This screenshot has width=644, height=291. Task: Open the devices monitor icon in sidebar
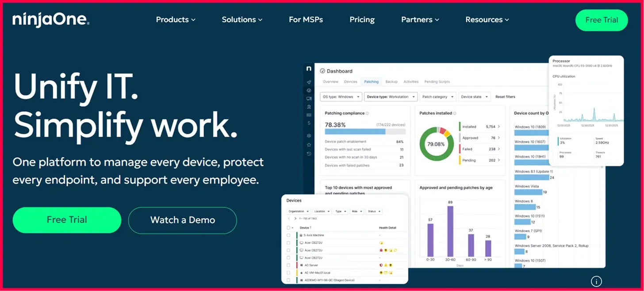(x=309, y=99)
